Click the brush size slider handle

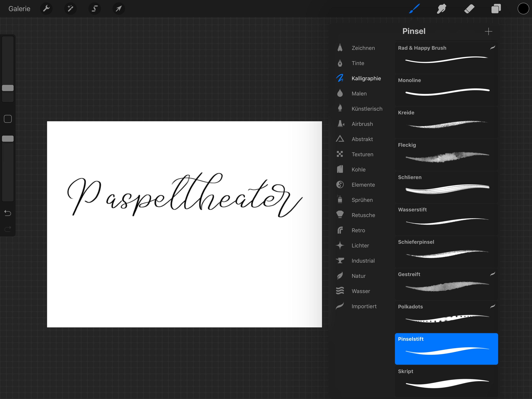tap(8, 88)
